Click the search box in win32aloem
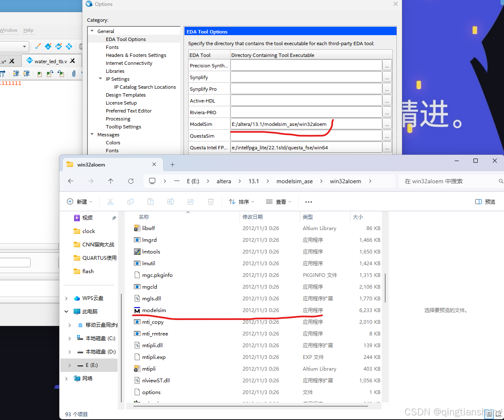 (450, 181)
